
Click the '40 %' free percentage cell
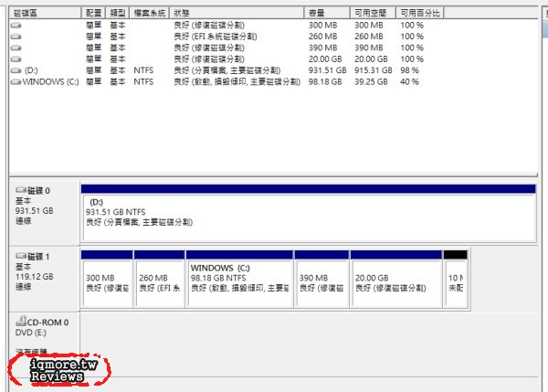(x=409, y=82)
